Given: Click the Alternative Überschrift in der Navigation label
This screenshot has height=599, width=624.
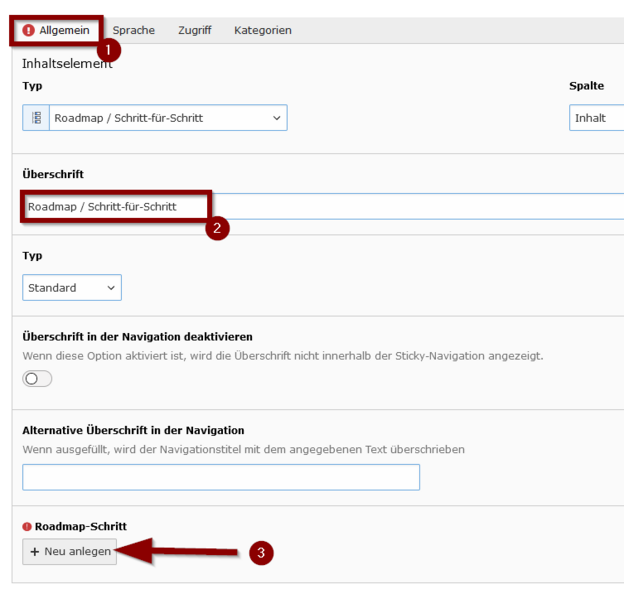Looking at the screenshot, I should [133, 430].
